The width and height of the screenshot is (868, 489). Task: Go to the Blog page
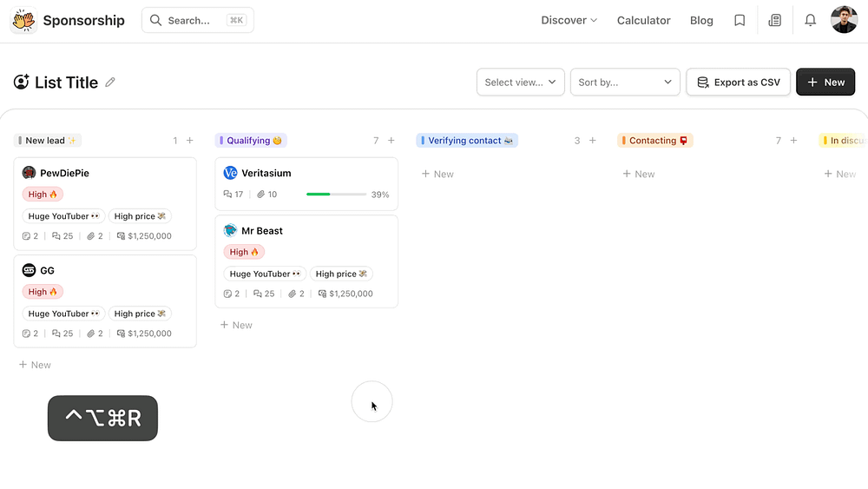coord(701,21)
